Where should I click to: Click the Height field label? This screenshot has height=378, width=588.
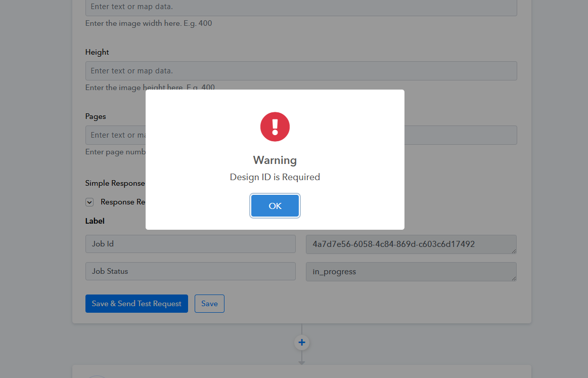click(x=97, y=52)
